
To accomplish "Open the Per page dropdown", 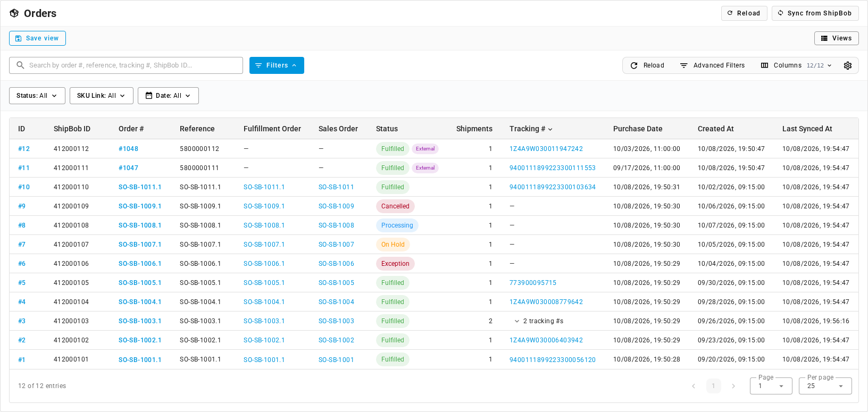I will pyautogui.click(x=825, y=386).
